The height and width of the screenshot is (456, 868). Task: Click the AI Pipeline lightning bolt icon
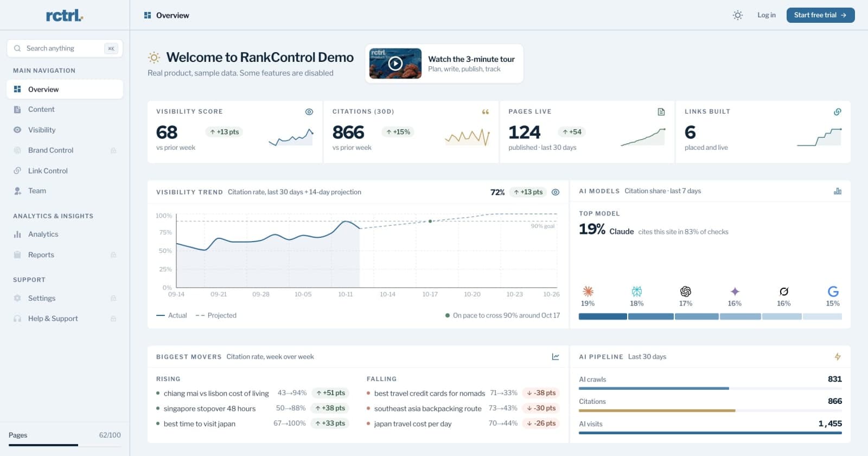click(x=838, y=357)
